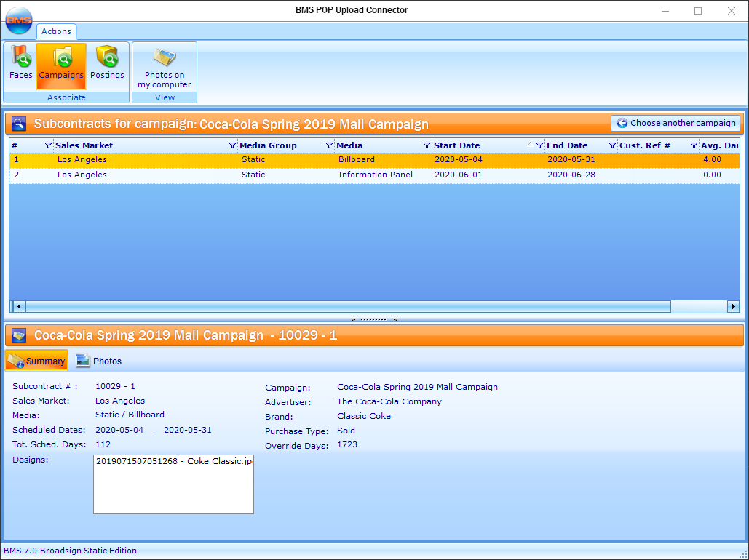This screenshot has height=560, width=749.
Task: Click the 2020-06-01 start date cell
Action: pyautogui.click(x=458, y=175)
